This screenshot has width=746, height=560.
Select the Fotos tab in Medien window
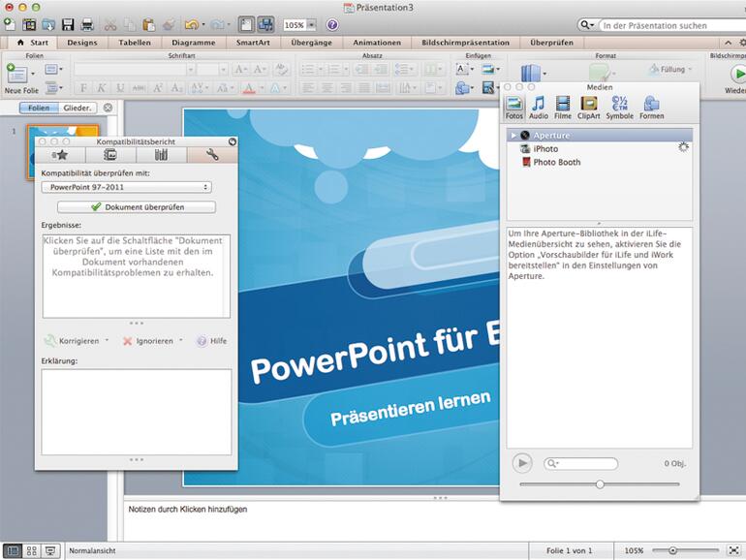[513, 108]
